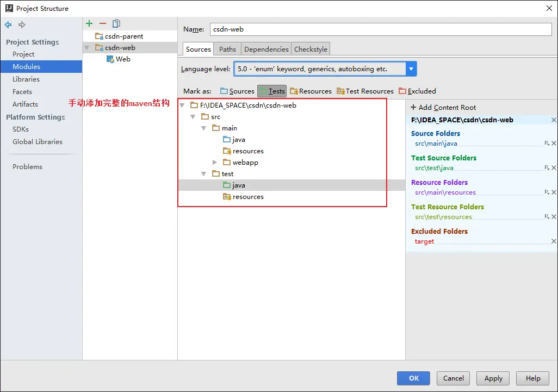Collapse the main folder node

(x=203, y=128)
